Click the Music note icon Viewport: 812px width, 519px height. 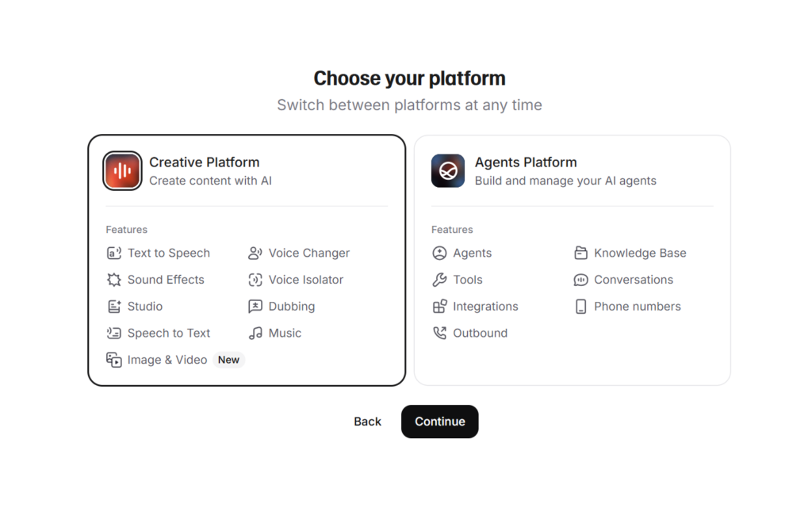coord(255,334)
